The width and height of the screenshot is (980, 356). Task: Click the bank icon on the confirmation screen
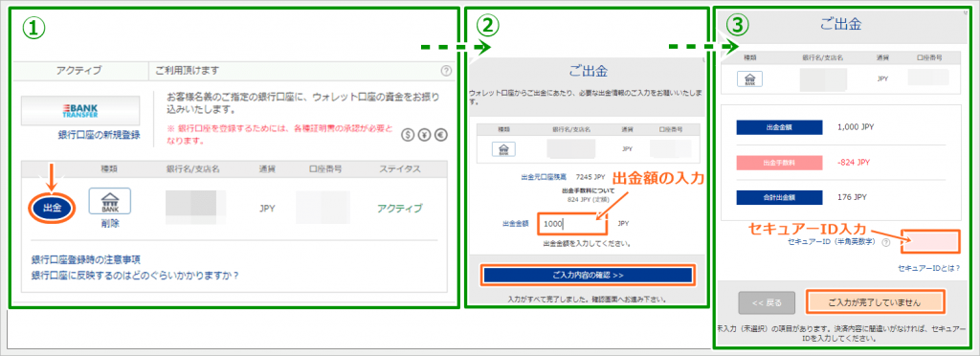pos(749,78)
